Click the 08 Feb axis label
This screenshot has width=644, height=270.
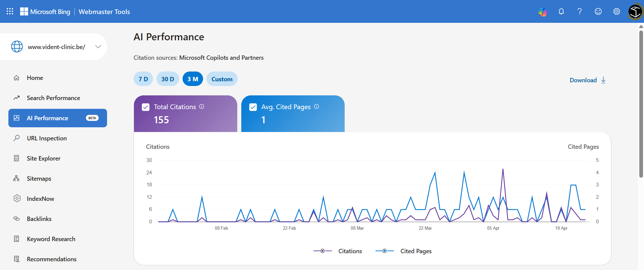coord(221,228)
